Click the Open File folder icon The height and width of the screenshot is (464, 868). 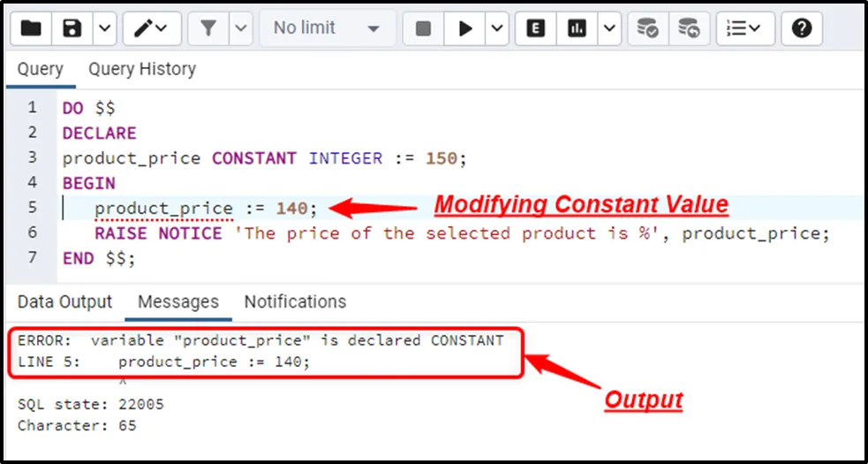click(x=31, y=28)
